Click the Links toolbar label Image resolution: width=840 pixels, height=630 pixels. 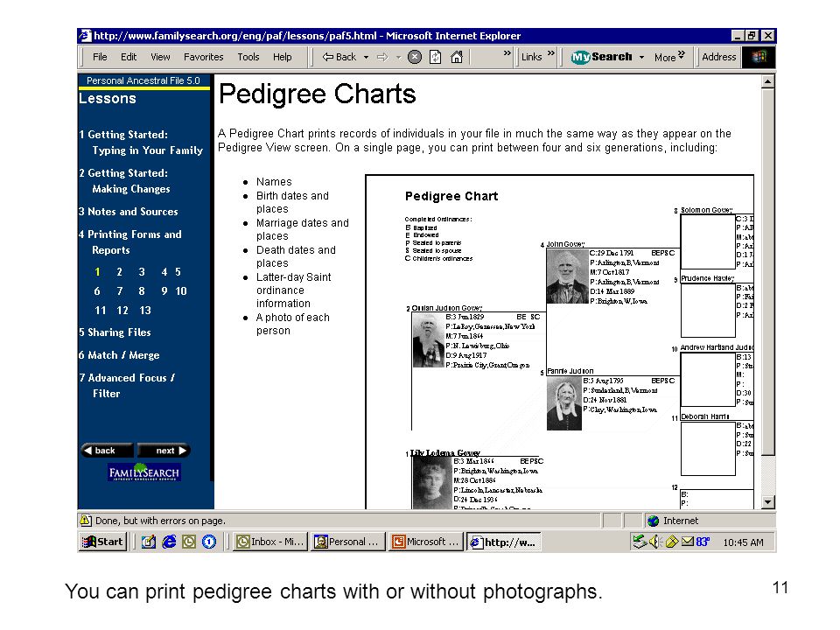pos(531,57)
